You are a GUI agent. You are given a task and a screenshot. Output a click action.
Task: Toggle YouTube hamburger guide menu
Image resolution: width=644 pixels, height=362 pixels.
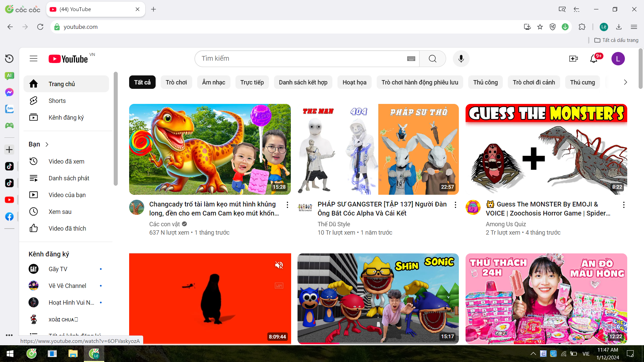pos(34,59)
